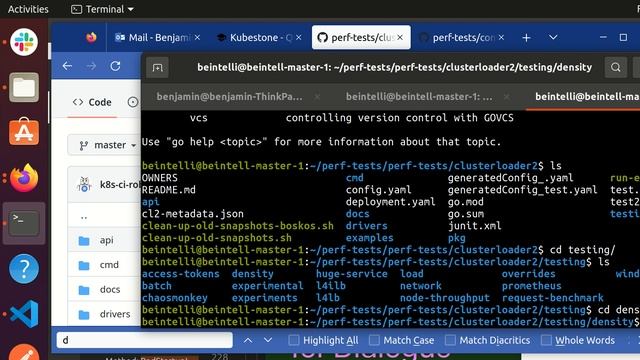Screen dimensions: 640x360
Task: Open the drivers folder on GitHub
Action: pos(115,314)
